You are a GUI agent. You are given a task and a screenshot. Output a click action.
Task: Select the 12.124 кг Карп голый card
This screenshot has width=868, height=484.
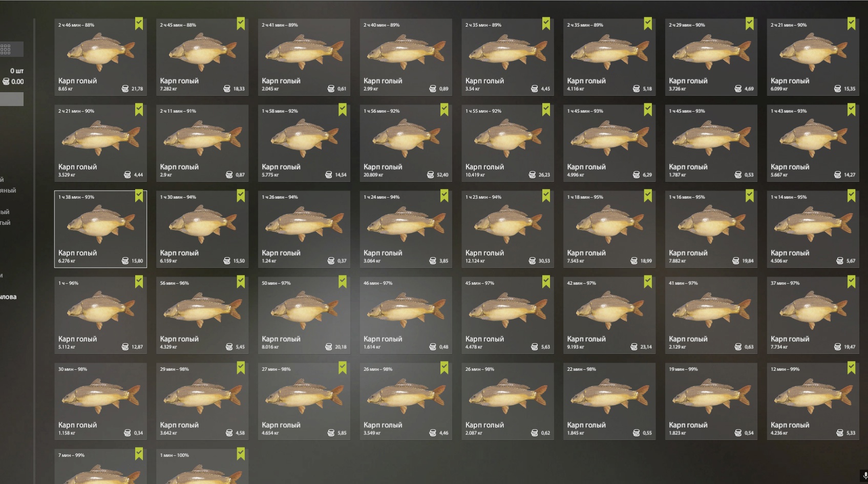(x=507, y=229)
